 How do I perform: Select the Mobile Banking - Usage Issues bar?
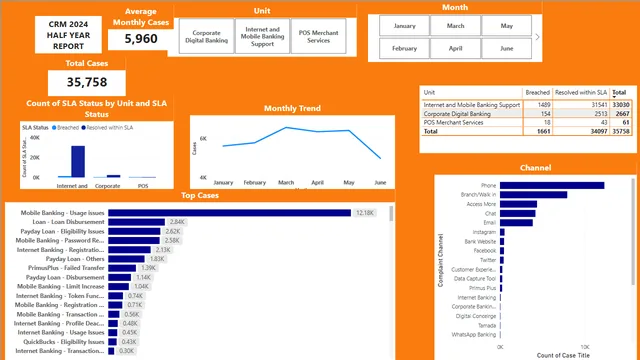pyautogui.click(x=229, y=213)
